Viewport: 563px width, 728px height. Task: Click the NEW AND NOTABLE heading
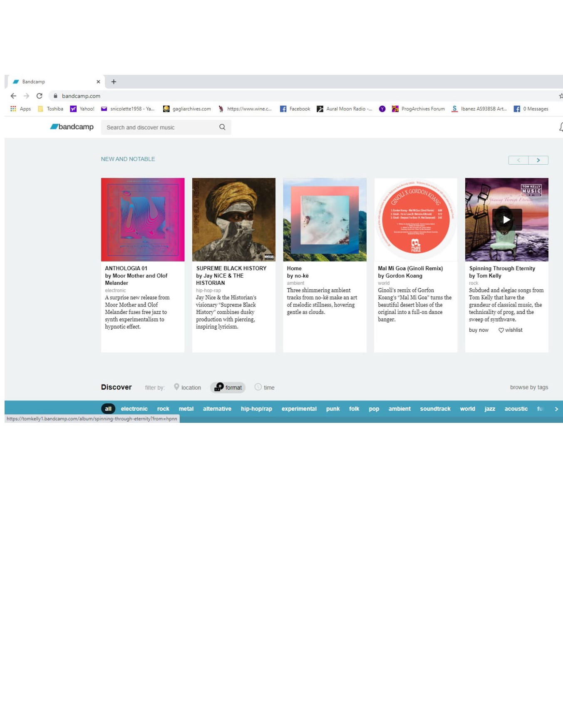128,159
